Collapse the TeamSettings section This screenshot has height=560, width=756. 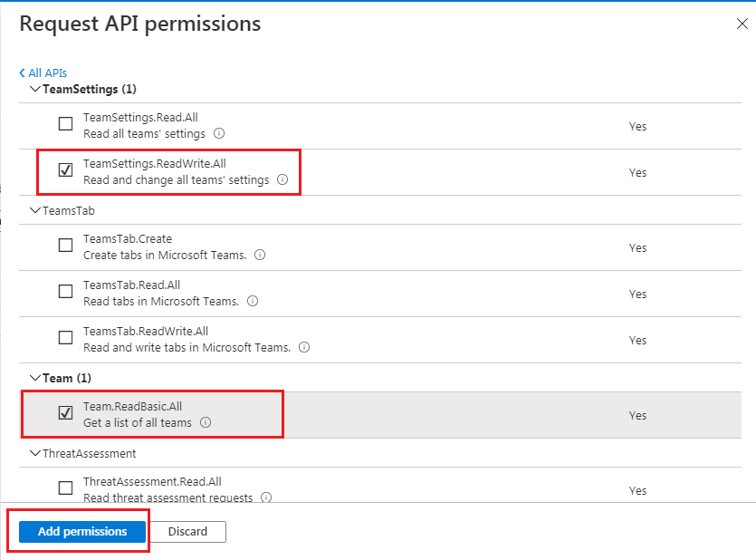click(x=35, y=89)
